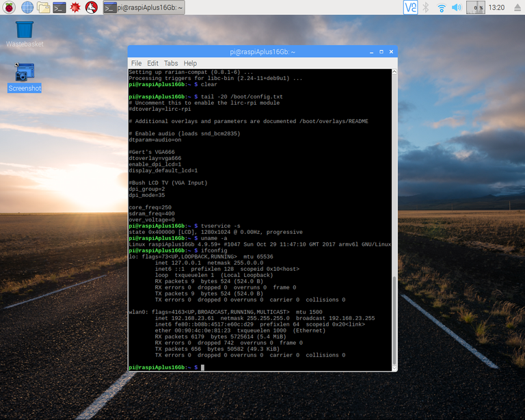The width and height of the screenshot is (525, 420).
Task: Click the 'display_default_lcd=1' line
Action: pyautogui.click(x=163, y=170)
